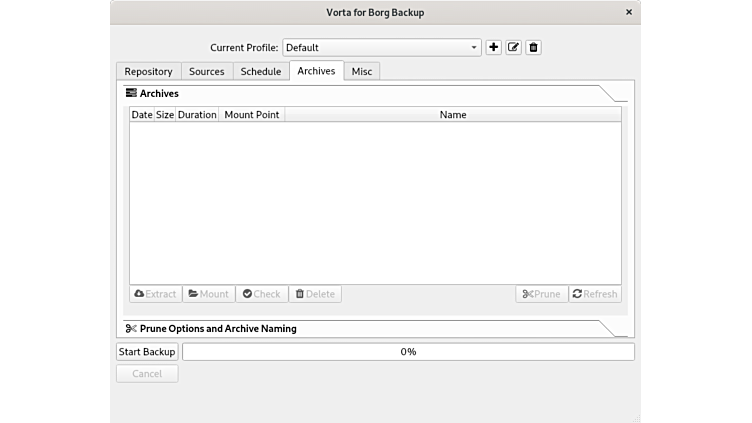The width and height of the screenshot is (752, 423).
Task: Click the Prune scissors button
Action: click(541, 294)
